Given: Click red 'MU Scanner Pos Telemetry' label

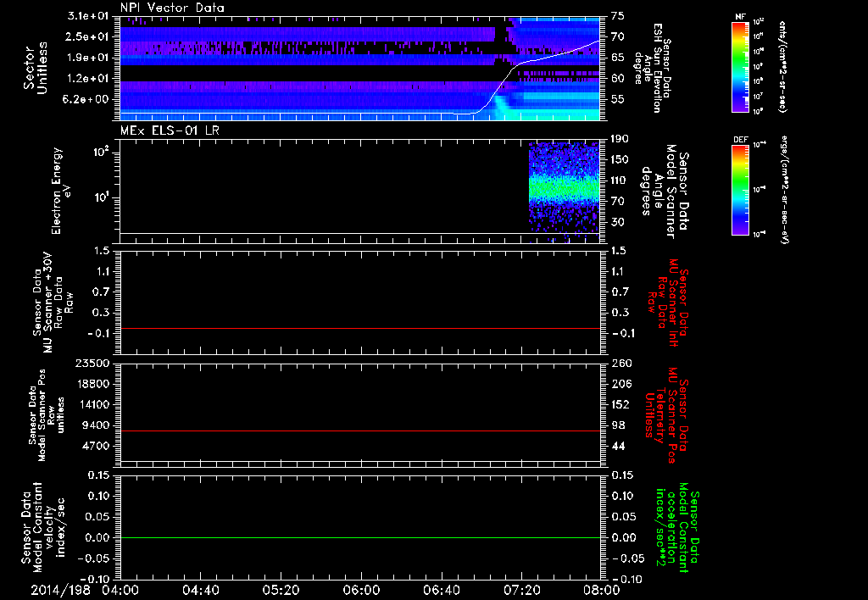Looking at the screenshot, I should tap(666, 415).
